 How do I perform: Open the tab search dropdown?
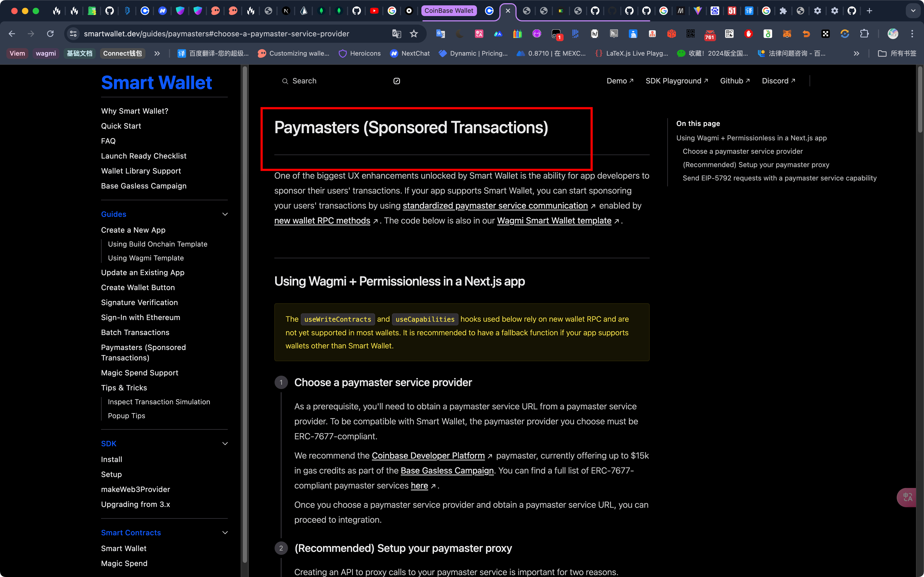point(913,11)
